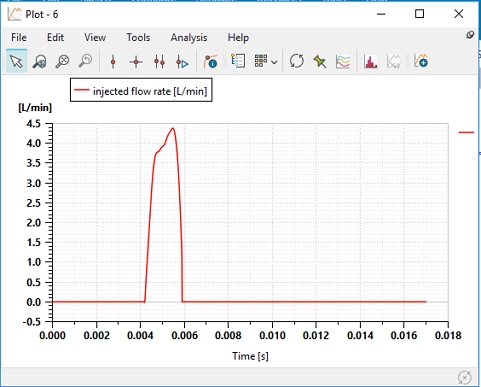Select the arrow pointer tool
The image size is (481, 387).
pos(16,61)
